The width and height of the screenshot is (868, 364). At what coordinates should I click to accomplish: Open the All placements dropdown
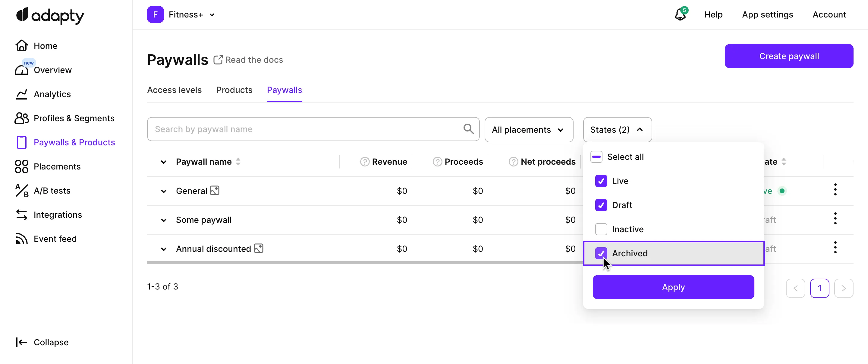528,130
